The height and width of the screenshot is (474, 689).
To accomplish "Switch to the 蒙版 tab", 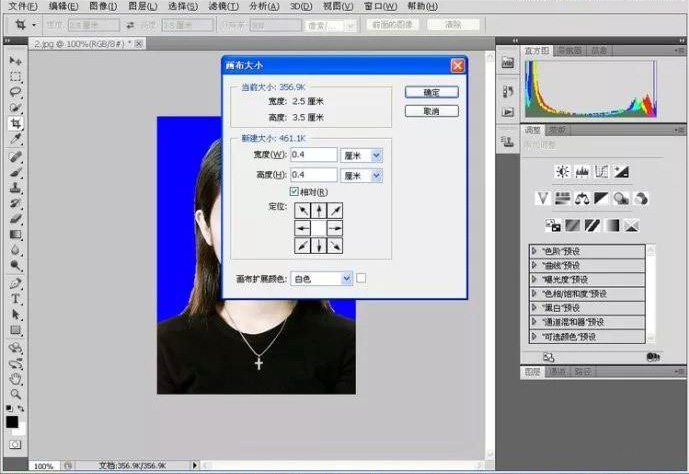I will (557, 130).
